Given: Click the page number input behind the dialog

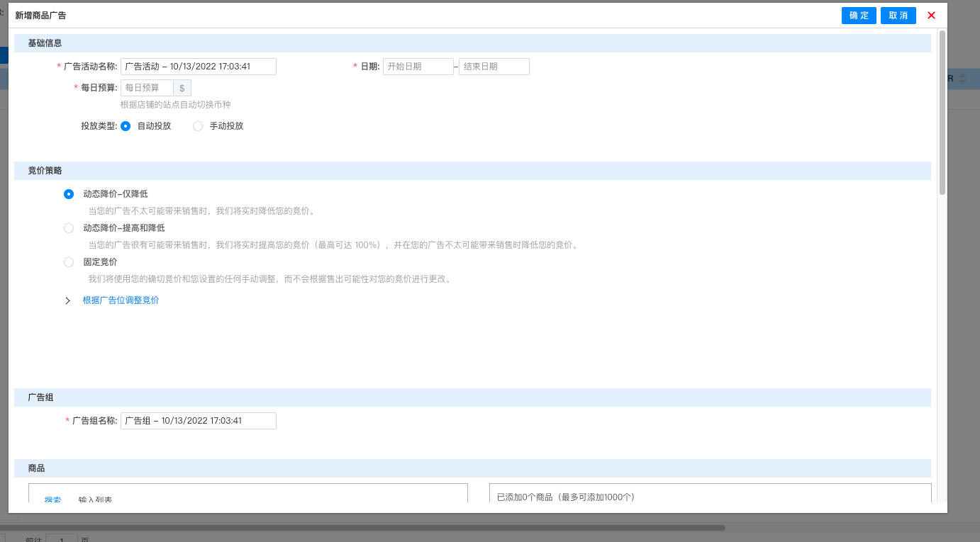Looking at the screenshot, I should (x=62, y=538).
